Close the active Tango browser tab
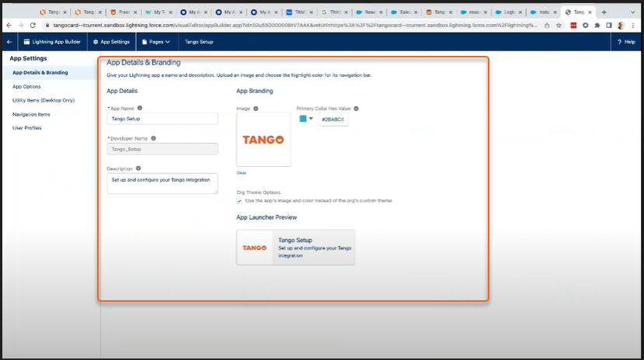644x360 pixels. point(590,12)
